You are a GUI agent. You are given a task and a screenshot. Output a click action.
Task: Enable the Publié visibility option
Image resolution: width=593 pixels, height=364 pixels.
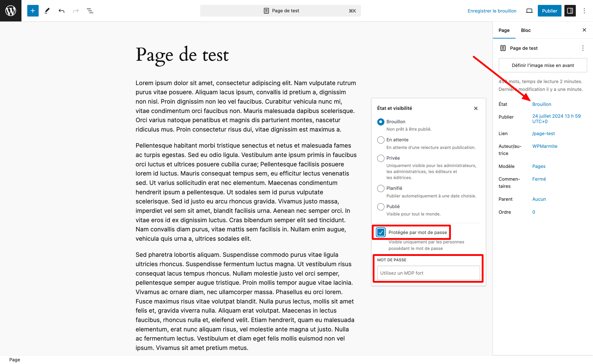(381, 207)
